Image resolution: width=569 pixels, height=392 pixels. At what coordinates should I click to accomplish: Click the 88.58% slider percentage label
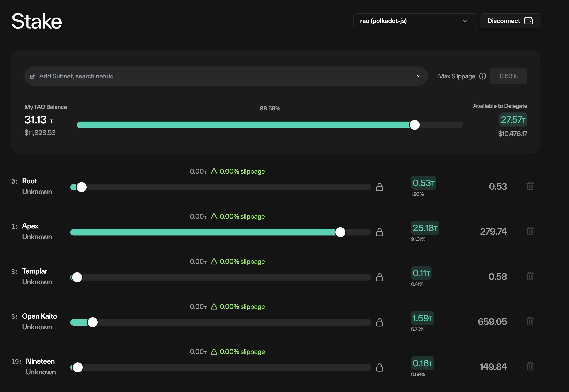[x=270, y=108]
